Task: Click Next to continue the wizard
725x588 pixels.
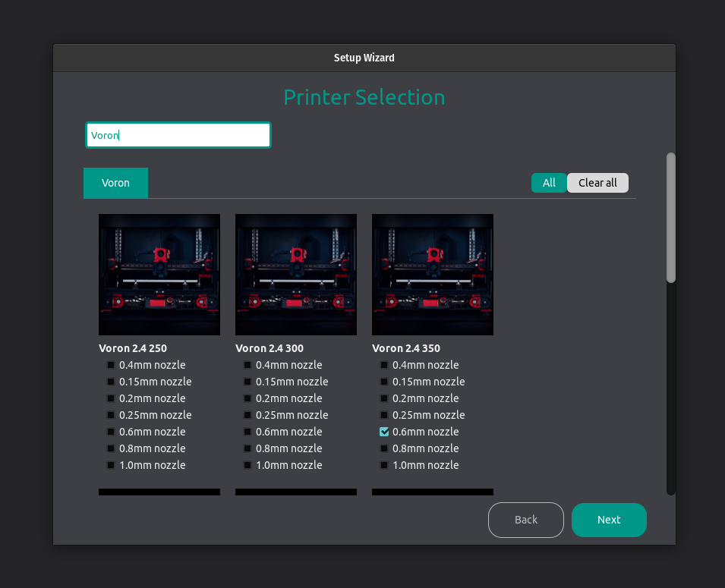Action: click(609, 520)
